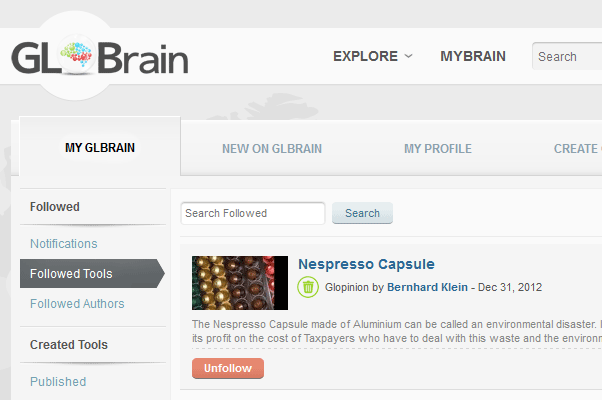Image resolution: width=602 pixels, height=400 pixels.
Task: Click the Search button next to Search Followed
Action: pos(362,213)
